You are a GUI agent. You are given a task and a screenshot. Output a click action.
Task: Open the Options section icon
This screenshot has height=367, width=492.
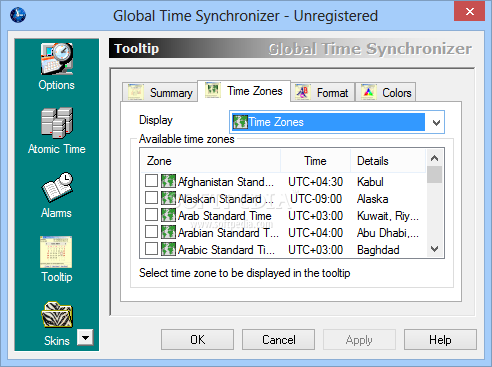[57, 59]
